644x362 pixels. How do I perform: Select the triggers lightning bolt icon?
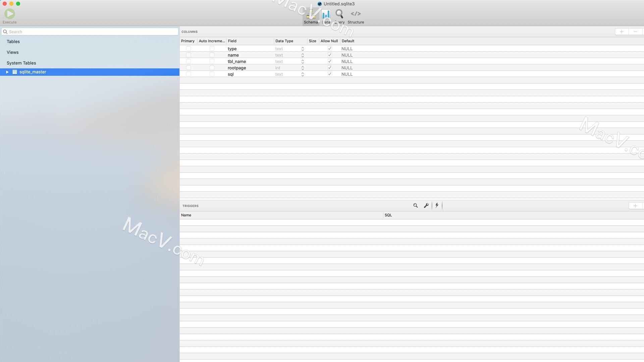[437, 205]
